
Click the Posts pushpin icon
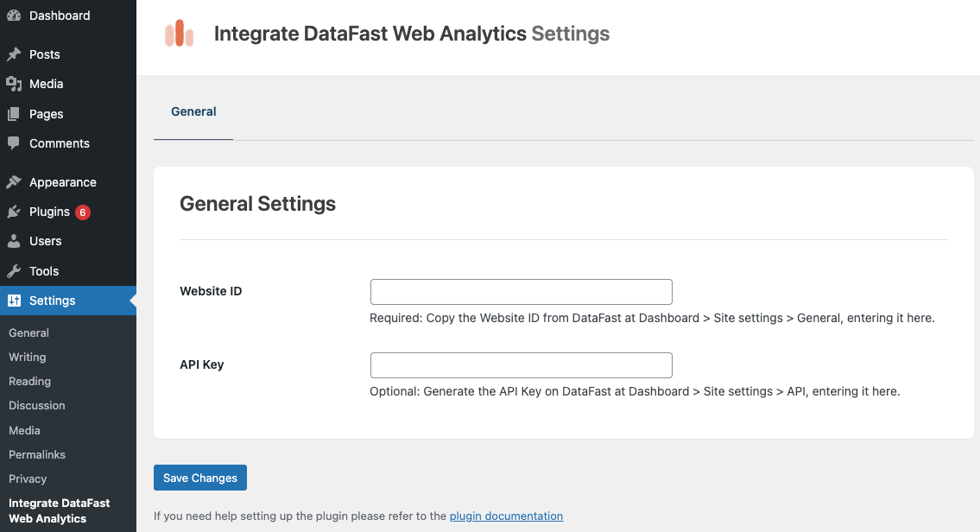(x=14, y=54)
